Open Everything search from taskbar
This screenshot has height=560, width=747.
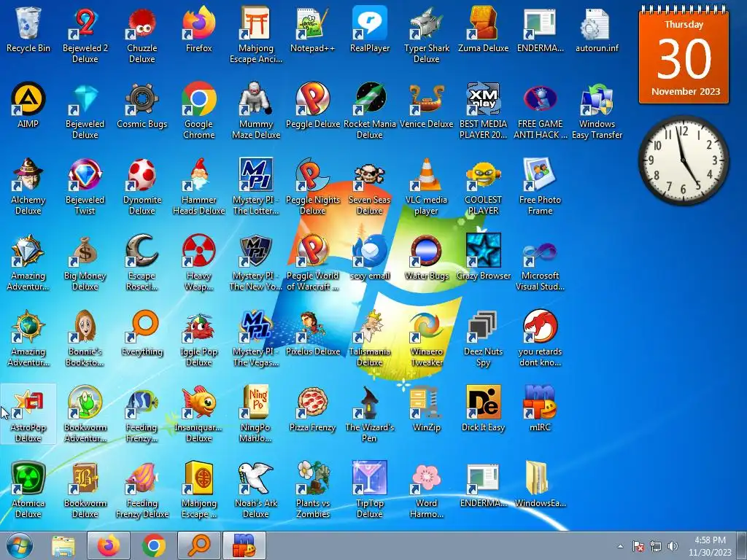pos(198,545)
